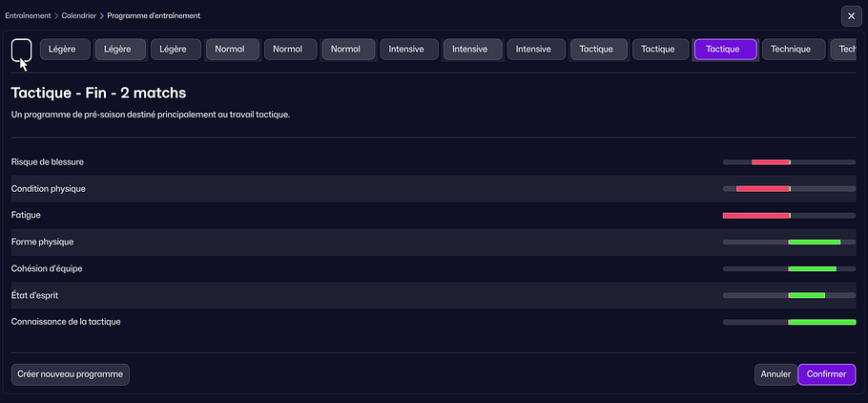Pick the third Intensive programme tab
Image resolution: width=868 pixels, height=403 pixels.
[x=534, y=50]
